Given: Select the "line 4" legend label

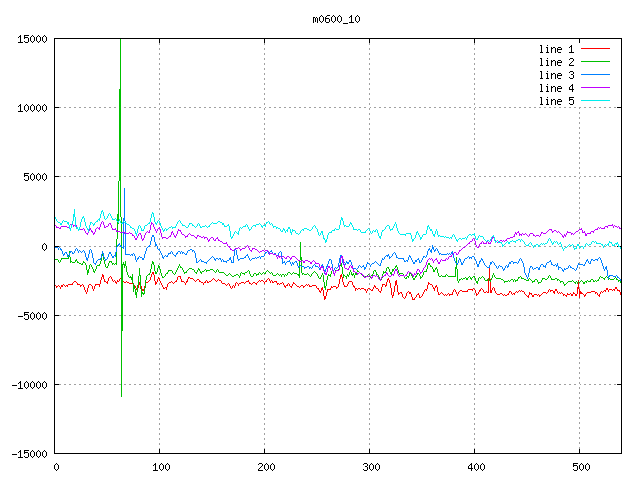Looking at the screenshot, I should [x=557, y=88].
